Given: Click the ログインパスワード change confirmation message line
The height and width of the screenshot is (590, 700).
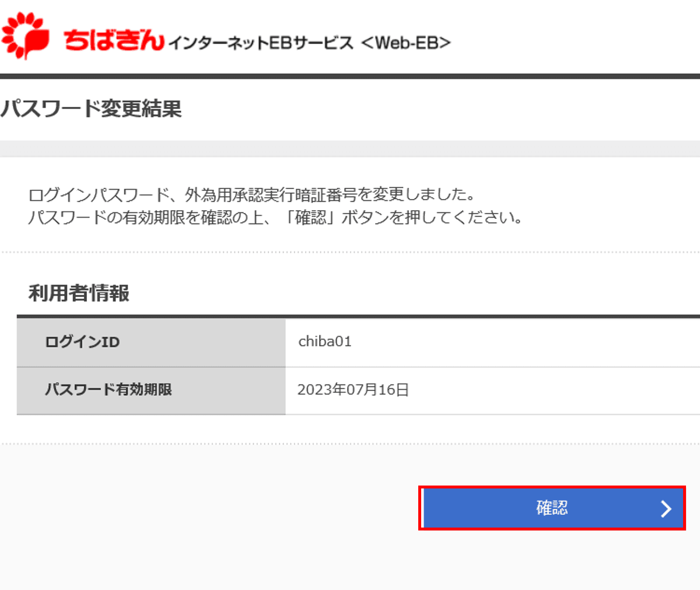Looking at the screenshot, I should click(252, 194).
